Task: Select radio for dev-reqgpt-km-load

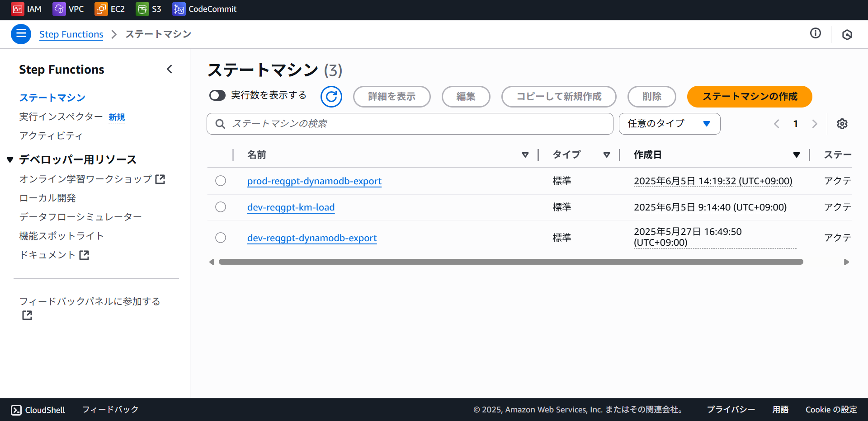Action: (x=221, y=207)
